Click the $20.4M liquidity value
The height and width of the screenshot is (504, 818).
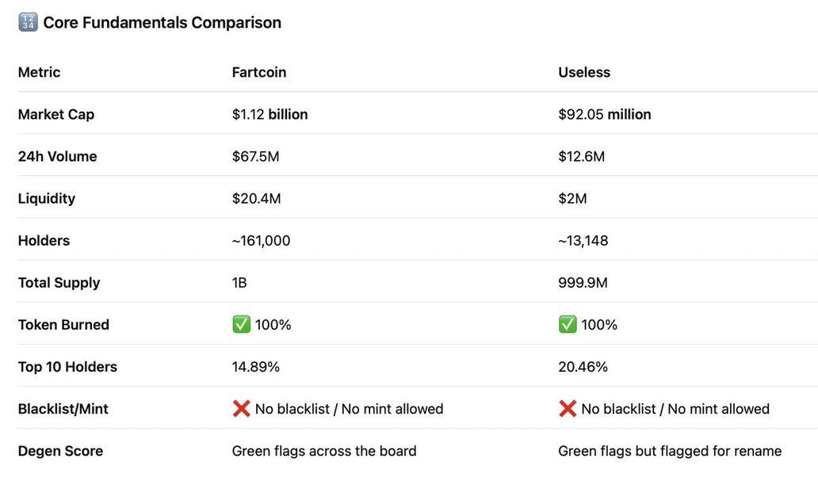256,198
